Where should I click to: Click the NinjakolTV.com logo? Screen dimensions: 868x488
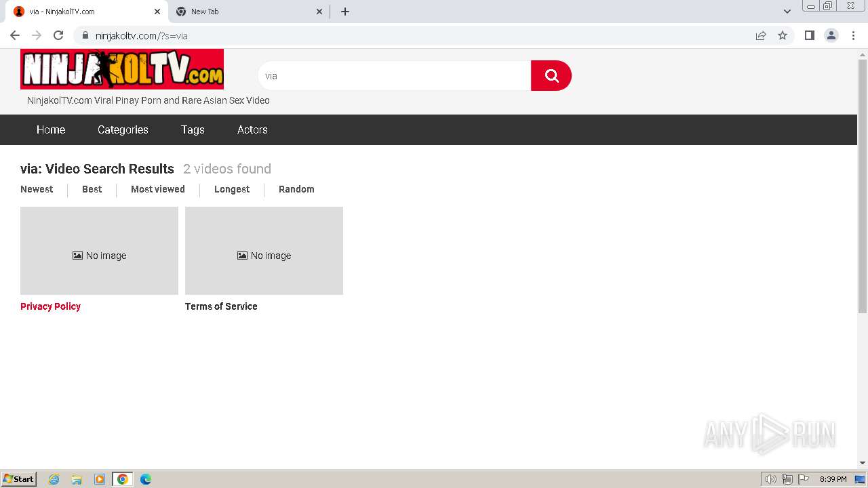pos(122,69)
